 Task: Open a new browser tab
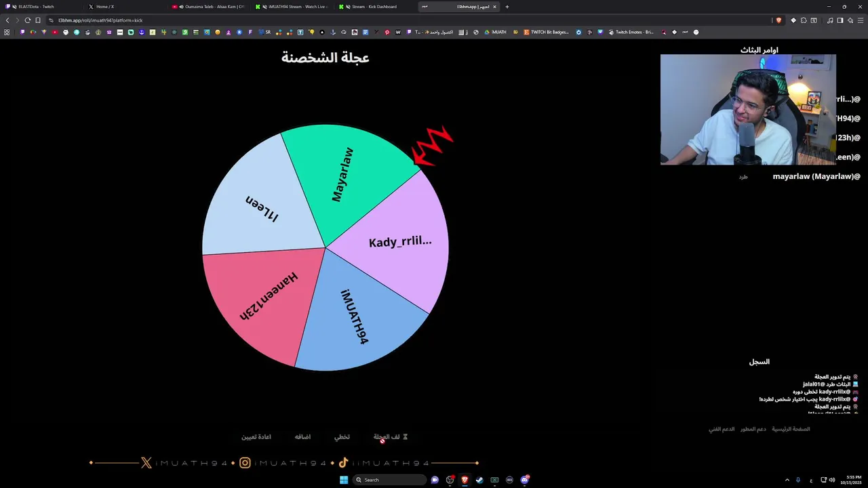point(507,7)
